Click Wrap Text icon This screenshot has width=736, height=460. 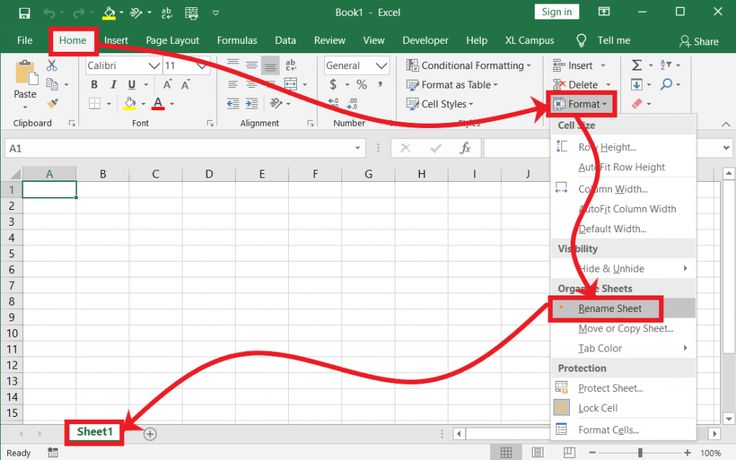tap(291, 65)
